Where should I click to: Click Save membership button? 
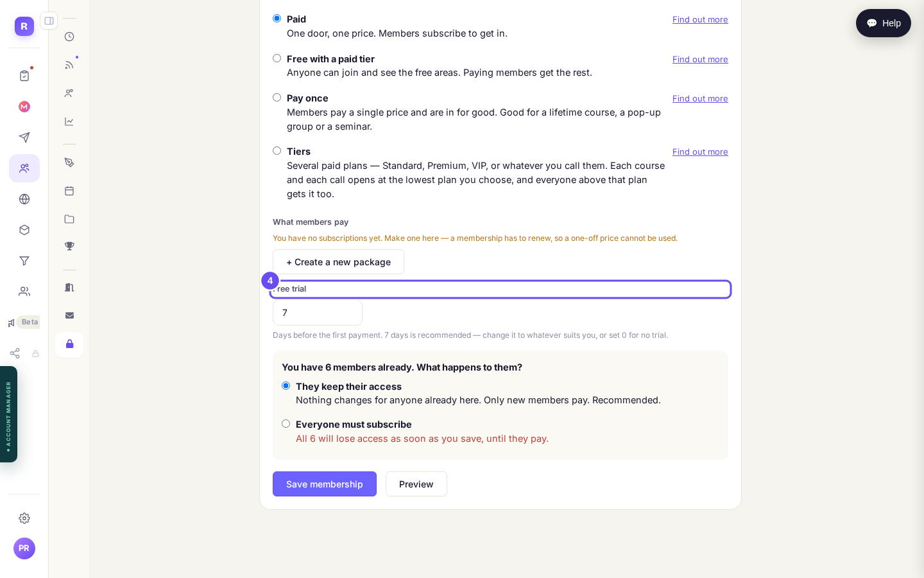pos(325,484)
